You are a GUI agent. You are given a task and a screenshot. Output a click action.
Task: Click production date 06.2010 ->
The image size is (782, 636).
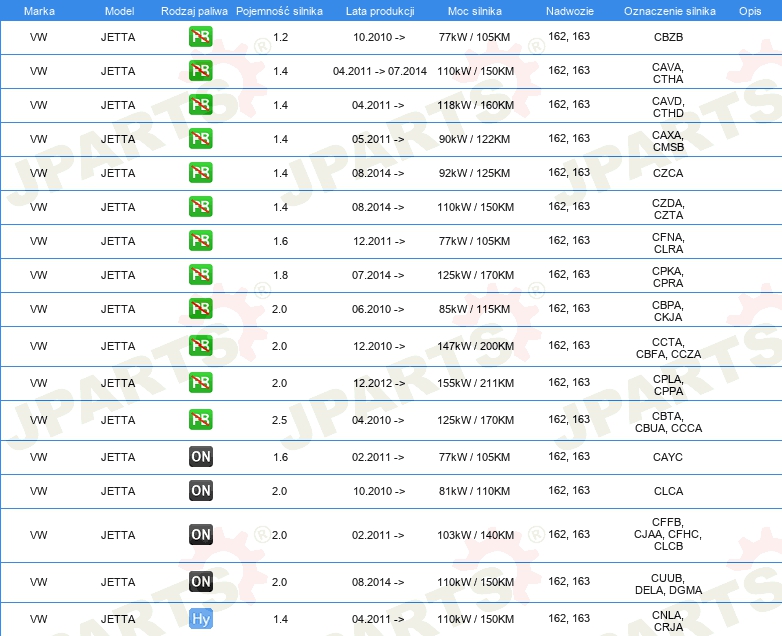[378, 309]
